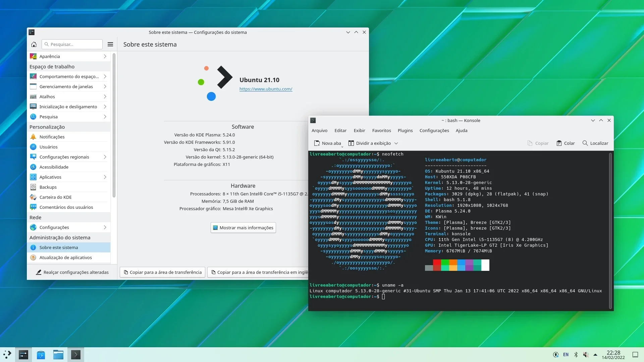Viewport: 644px width, 362px height.
Task: Open the KDE application launcher
Action: (x=7, y=355)
